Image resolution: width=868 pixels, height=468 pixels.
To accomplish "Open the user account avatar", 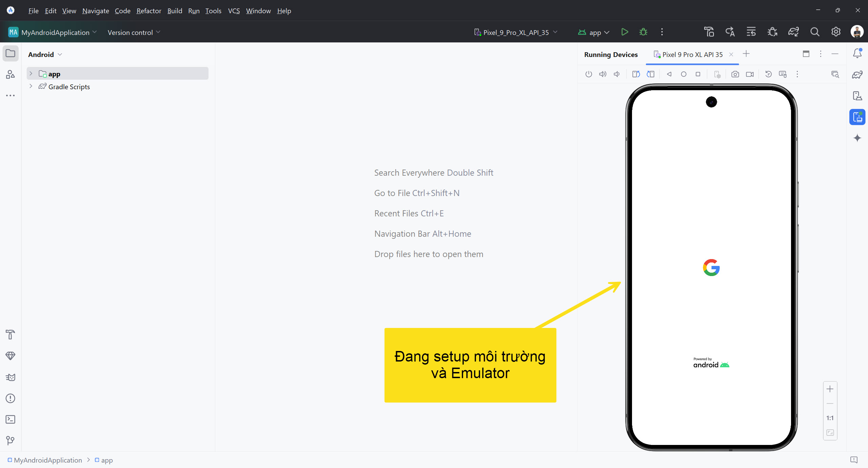I will [857, 32].
